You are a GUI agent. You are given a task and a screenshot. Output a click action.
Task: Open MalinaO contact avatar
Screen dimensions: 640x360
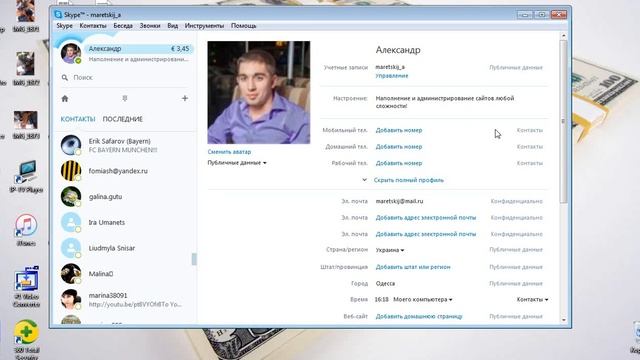click(71, 273)
